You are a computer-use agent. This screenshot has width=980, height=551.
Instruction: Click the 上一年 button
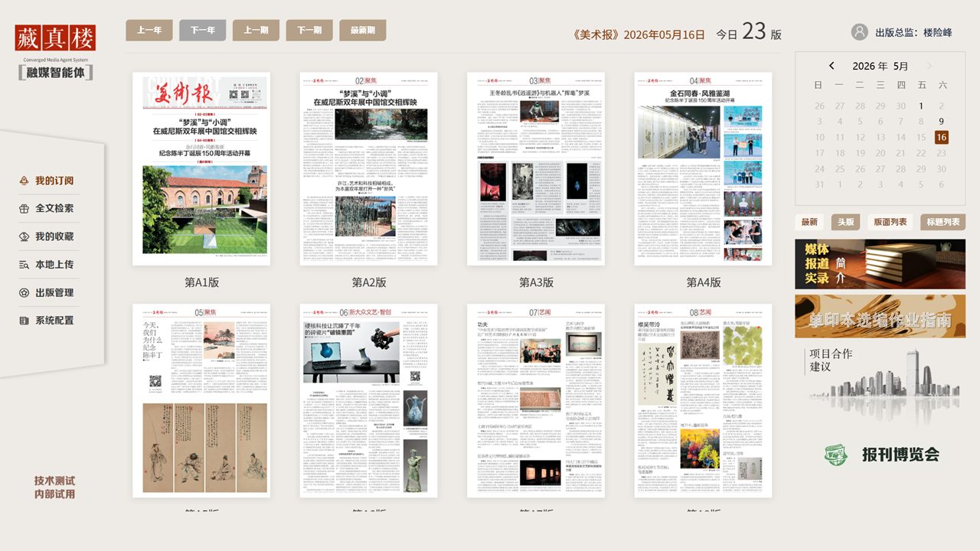click(x=149, y=31)
